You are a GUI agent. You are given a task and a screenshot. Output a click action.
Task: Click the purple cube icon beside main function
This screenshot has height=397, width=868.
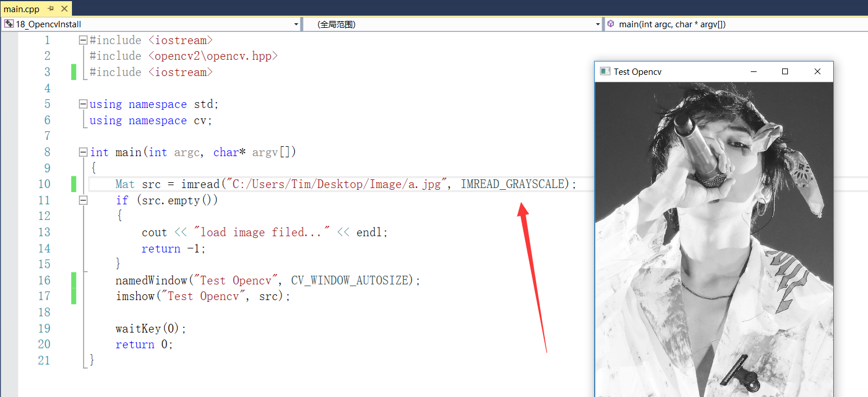click(x=611, y=24)
